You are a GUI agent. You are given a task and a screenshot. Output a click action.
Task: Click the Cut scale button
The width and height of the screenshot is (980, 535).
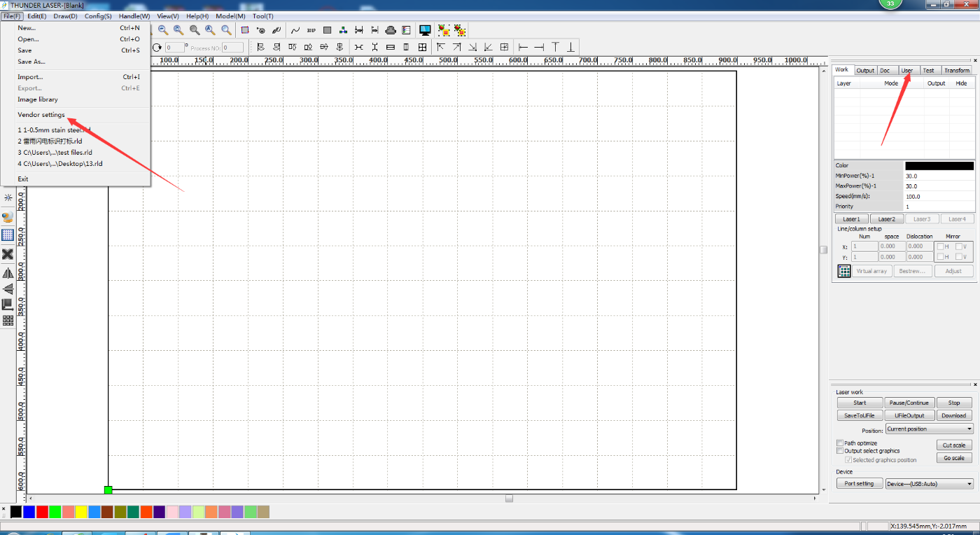click(x=954, y=445)
